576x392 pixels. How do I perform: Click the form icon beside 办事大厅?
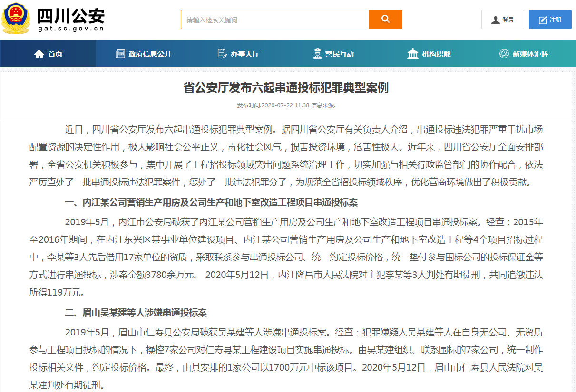[x=222, y=54]
